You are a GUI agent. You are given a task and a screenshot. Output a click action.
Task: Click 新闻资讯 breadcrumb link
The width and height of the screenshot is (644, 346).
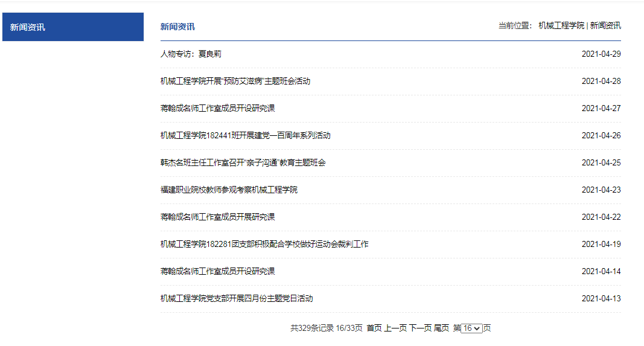(x=605, y=26)
